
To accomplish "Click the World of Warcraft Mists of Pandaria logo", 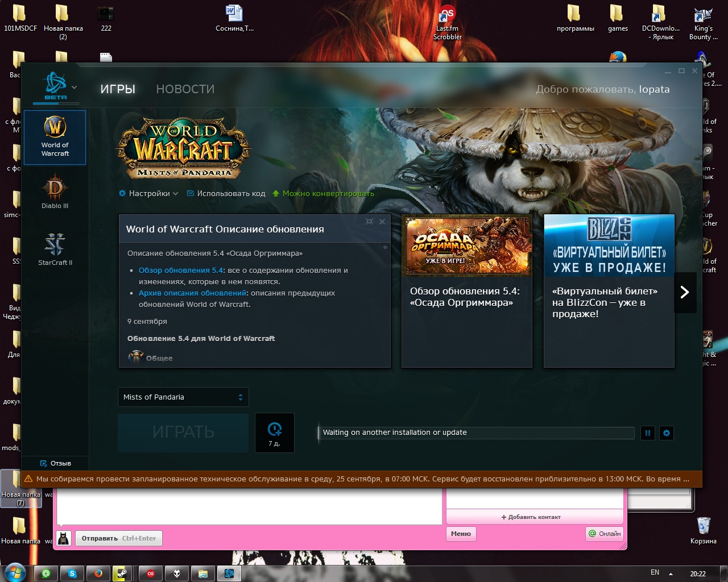I will click(183, 148).
